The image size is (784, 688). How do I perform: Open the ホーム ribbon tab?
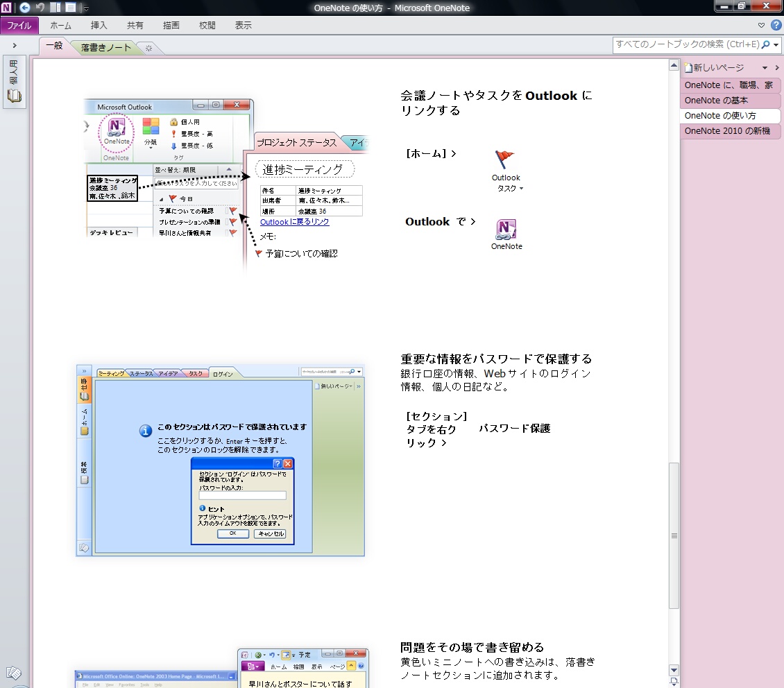click(x=60, y=26)
